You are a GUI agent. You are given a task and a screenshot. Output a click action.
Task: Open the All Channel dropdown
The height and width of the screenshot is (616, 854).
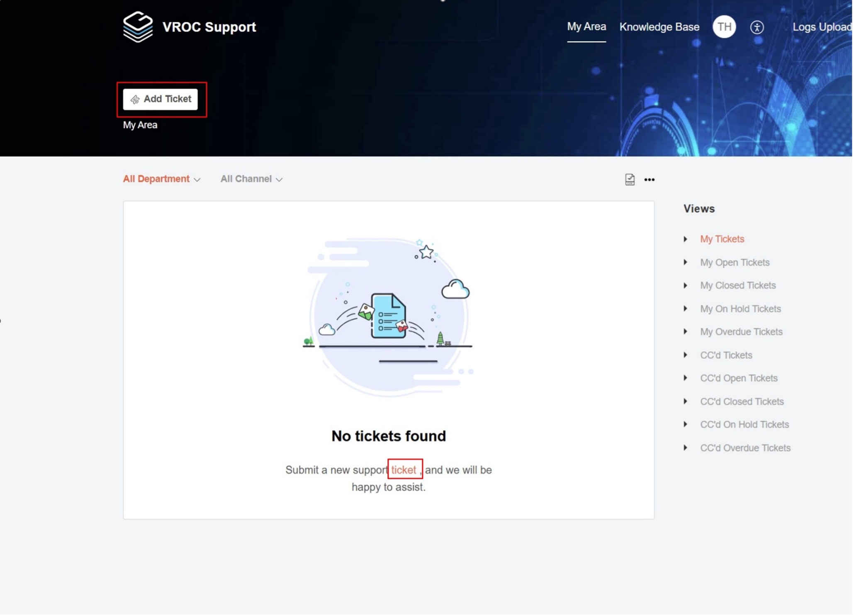coord(251,179)
